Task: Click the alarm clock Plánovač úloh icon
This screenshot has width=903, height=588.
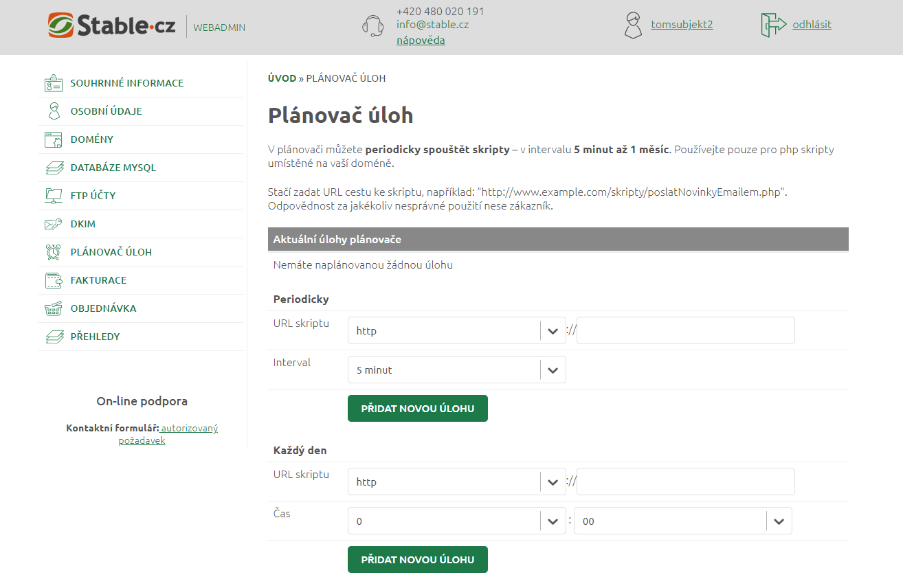Action: [x=54, y=252]
